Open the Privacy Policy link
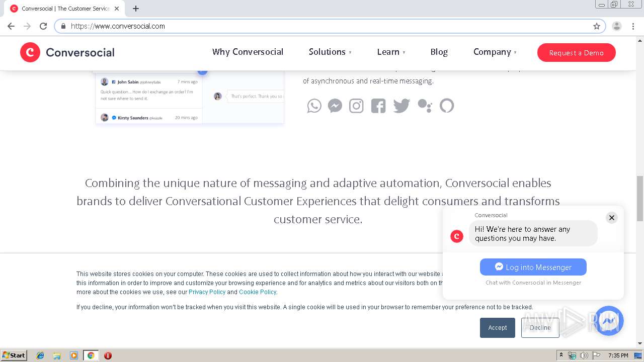The height and width of the screenshot is (362, 644). pos(207,292)
